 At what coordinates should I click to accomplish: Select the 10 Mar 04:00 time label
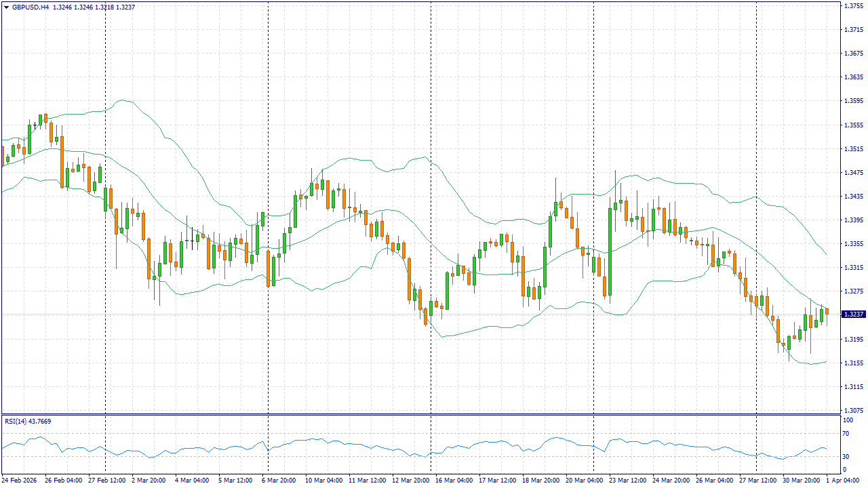point(323,480)
